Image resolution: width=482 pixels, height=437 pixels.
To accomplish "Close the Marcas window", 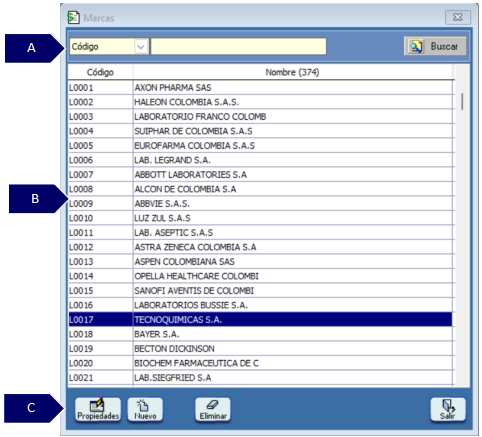I will 458,17.
